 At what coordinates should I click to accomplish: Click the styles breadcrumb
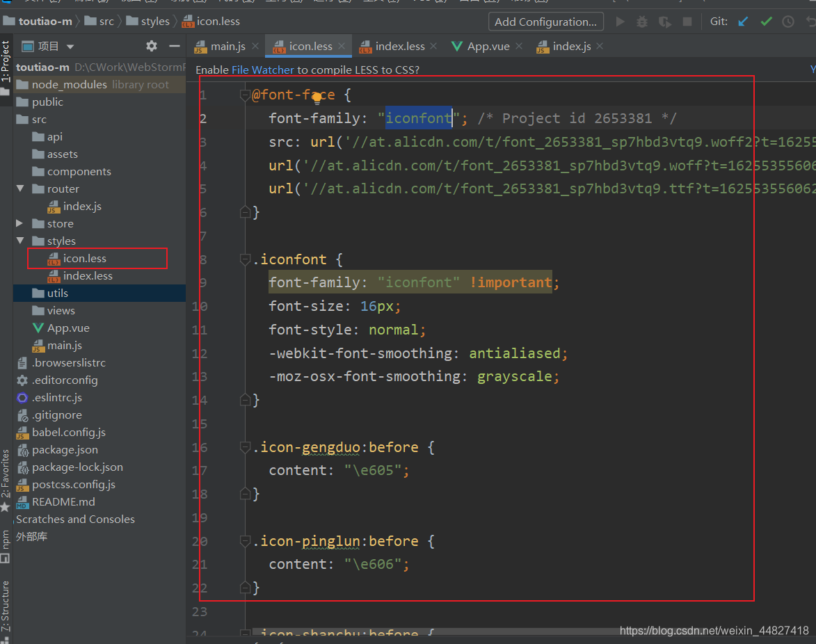148,22
